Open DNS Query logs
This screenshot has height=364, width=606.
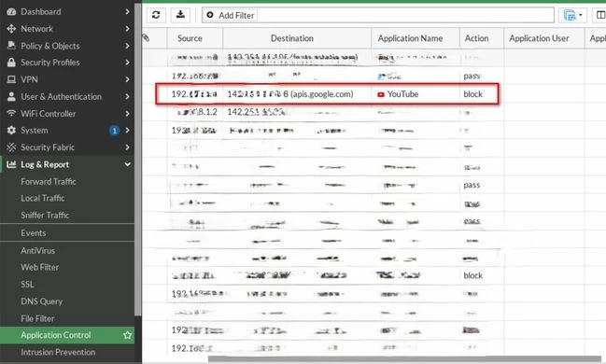coord(42,301)
